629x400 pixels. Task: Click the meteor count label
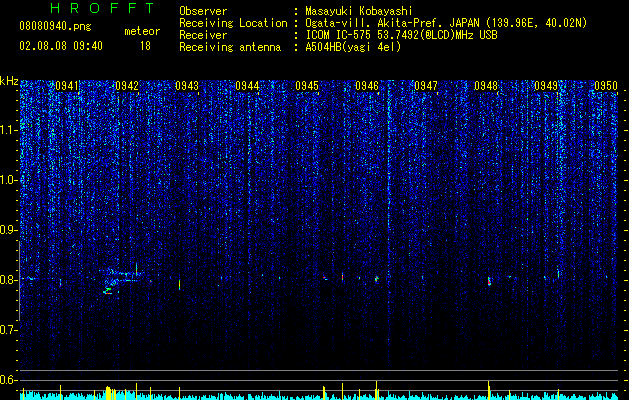(142, 31)
